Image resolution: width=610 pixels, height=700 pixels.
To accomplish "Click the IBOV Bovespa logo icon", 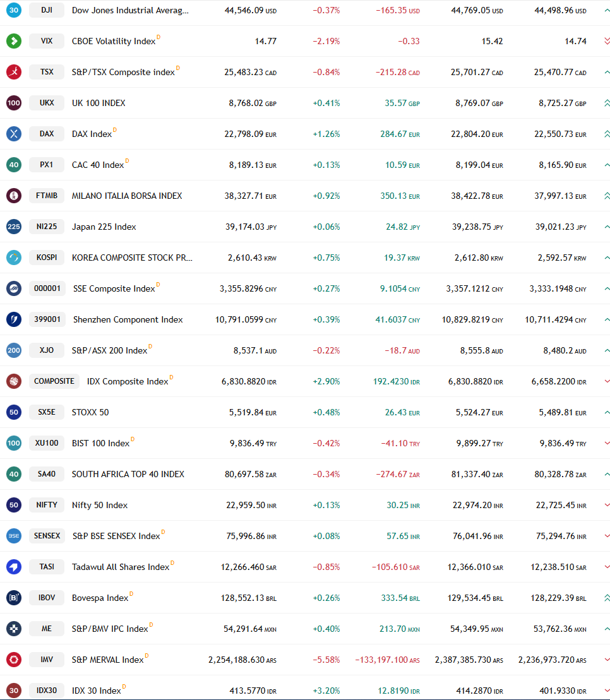I will [x=14, y=597].
